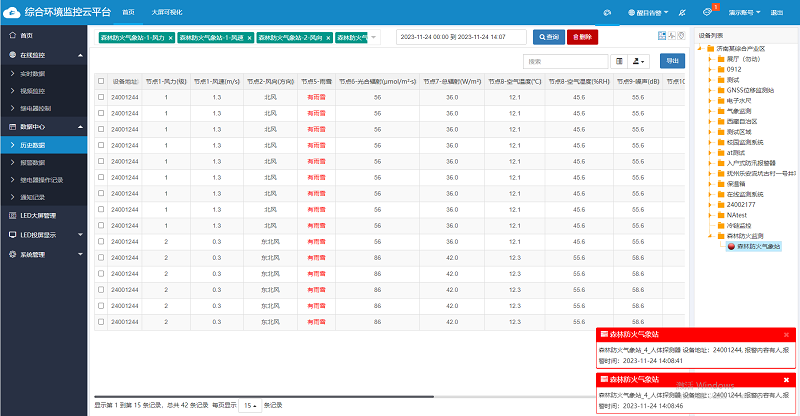The height and width of the screenshot is (416, 800).
Task: Click the blue 导出 export button
Action: (672, 61)
